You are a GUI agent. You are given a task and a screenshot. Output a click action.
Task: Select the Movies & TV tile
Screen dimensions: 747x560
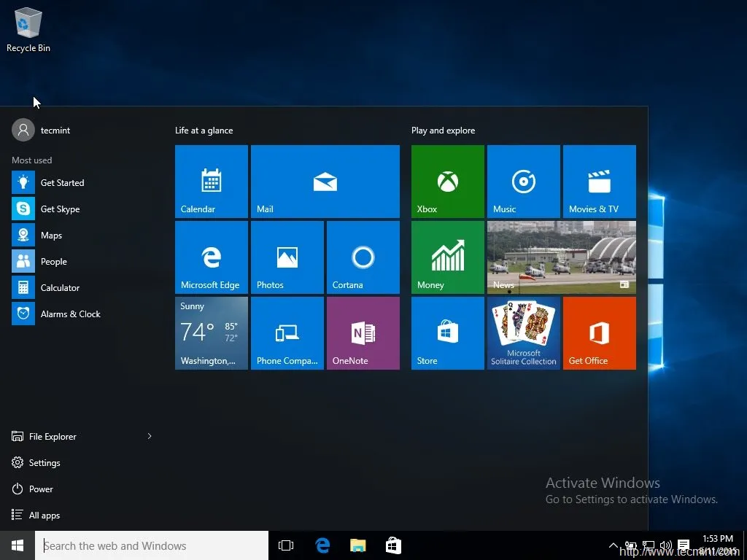click(x=599, y=181)
